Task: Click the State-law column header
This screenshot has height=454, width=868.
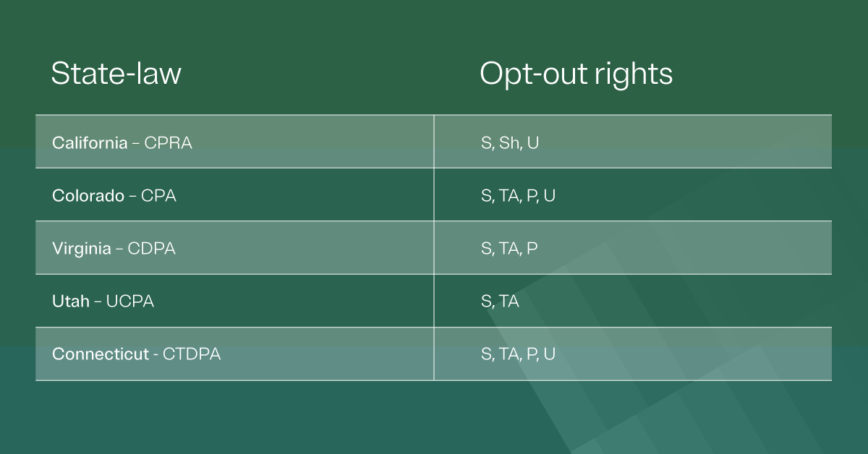Action: point(116,74)
